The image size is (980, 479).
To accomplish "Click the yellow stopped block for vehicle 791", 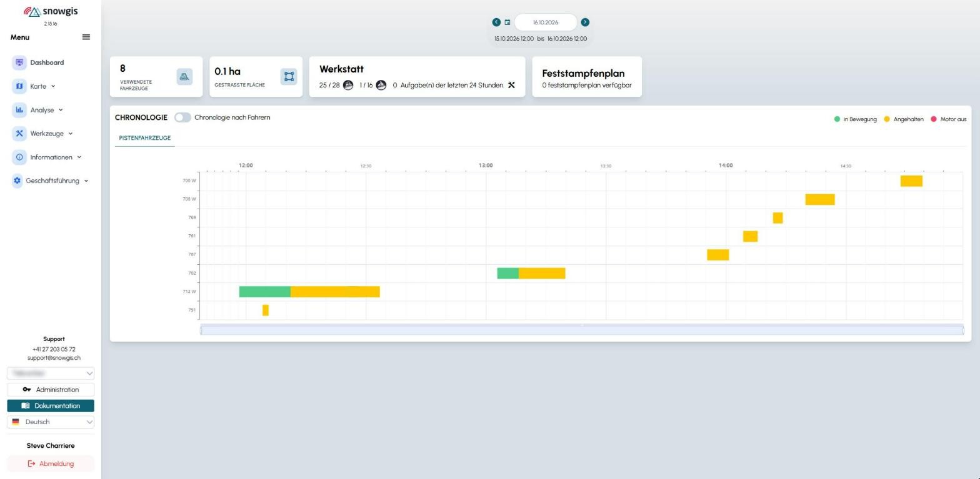I will (266, 310).
